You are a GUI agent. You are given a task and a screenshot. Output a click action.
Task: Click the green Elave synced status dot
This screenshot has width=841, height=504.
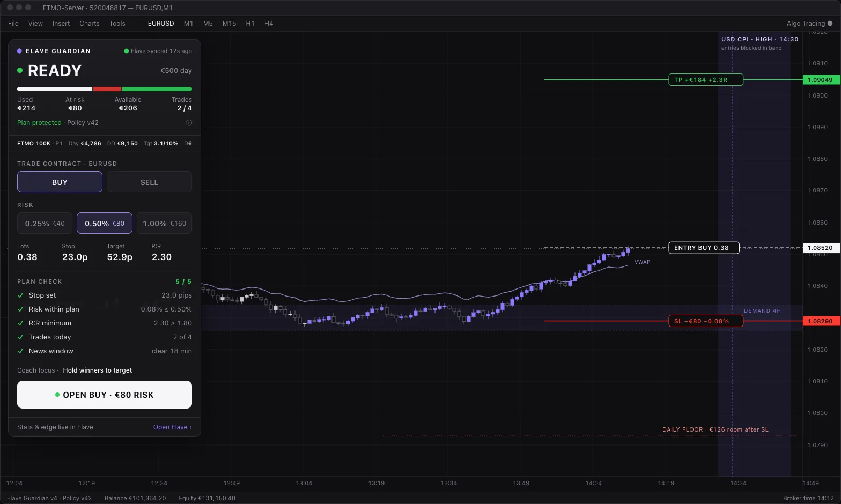tap(127, 51)
